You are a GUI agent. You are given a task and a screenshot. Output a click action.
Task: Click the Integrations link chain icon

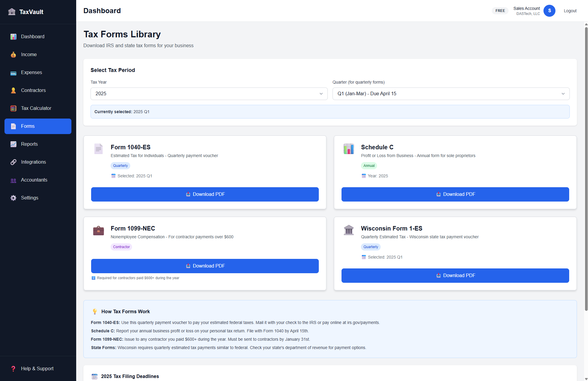(x=13, y=162)
